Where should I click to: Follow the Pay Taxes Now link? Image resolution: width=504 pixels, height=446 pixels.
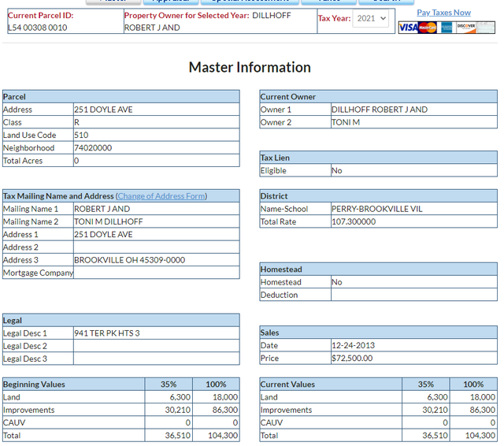coord(443,13)
